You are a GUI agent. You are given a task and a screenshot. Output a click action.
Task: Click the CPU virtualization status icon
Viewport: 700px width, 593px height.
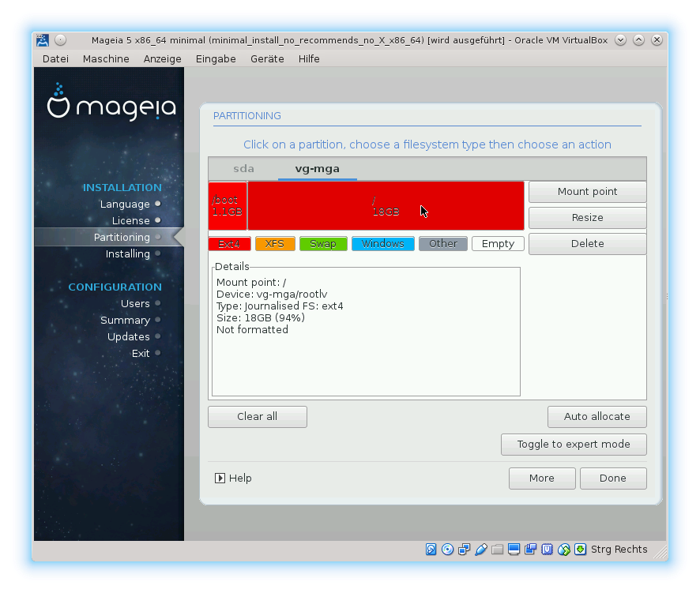(x=547, y=550)
